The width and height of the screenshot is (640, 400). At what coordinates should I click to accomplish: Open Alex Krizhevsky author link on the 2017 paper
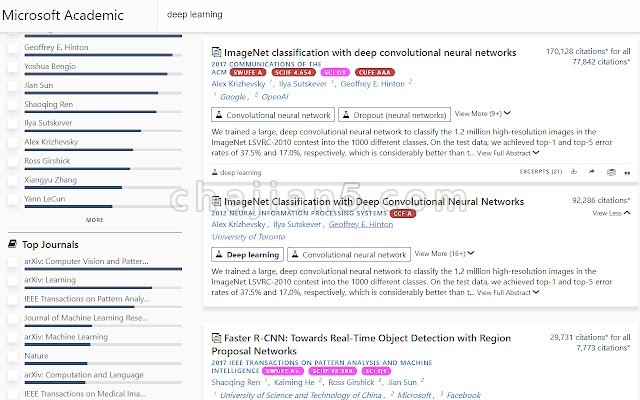click(238, 84)
